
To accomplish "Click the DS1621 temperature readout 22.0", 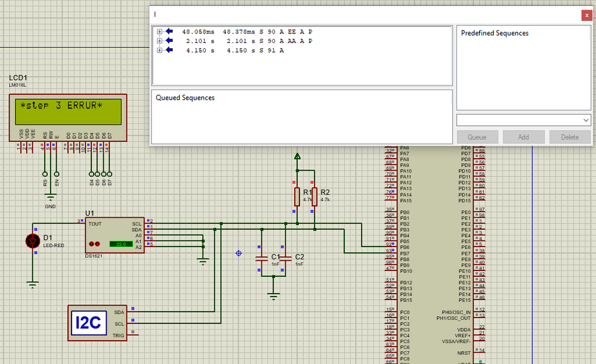I will (121, 244).
